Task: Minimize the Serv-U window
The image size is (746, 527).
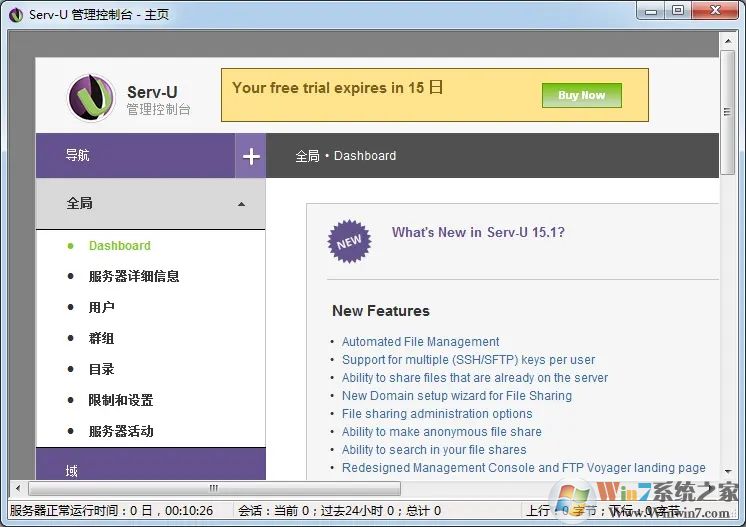Action: coord(651,11)
